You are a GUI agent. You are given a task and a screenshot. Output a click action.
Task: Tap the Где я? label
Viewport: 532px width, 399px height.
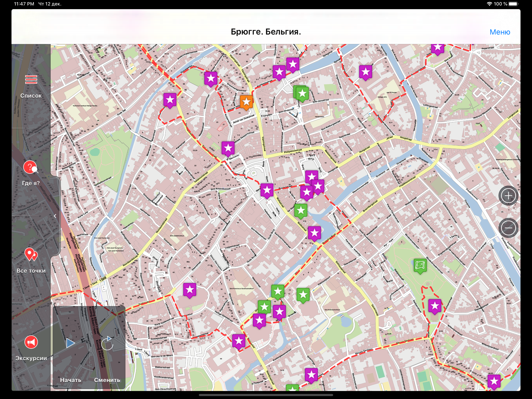(31, 183)
